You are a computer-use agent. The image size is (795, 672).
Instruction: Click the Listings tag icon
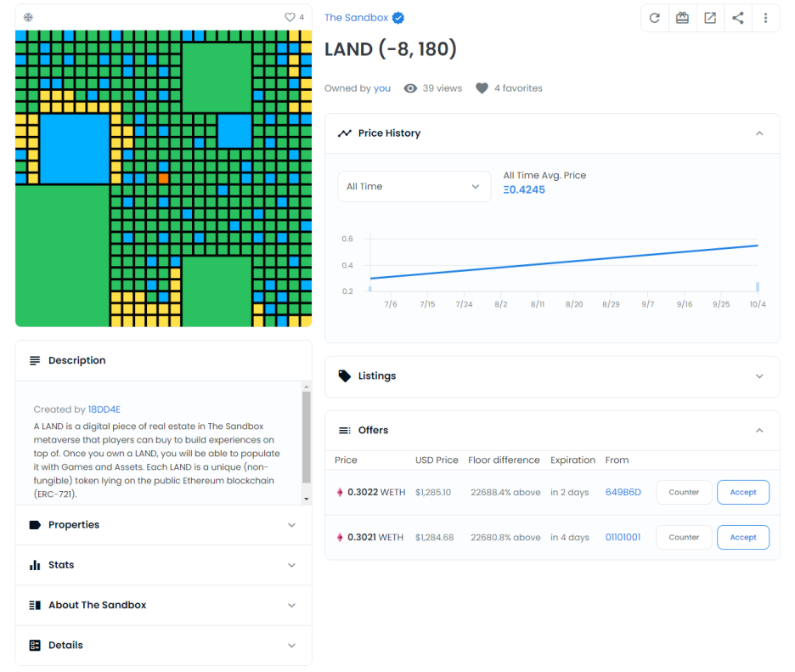[x=345, y=376]
